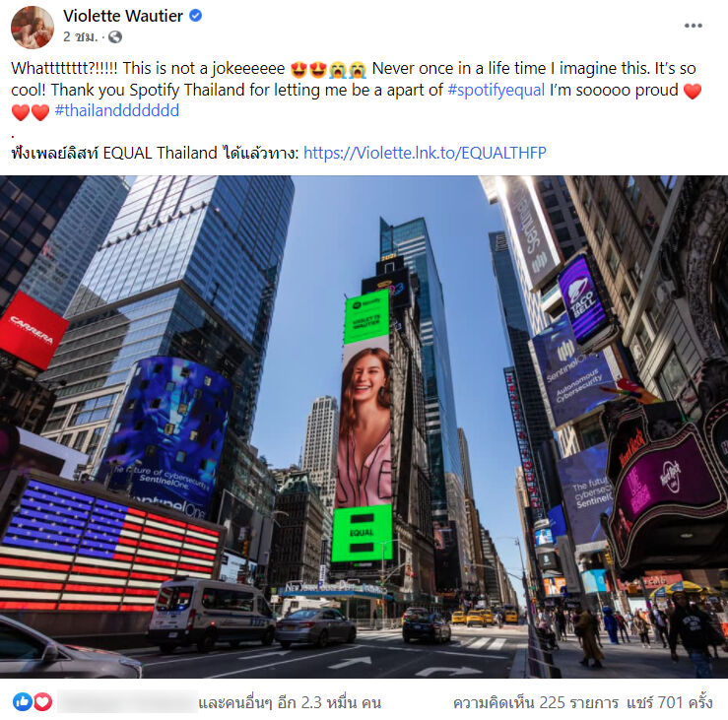Screen dimensions: 728x720
Task: Click the public globe audience icon
Action: (x=115, y=36)
